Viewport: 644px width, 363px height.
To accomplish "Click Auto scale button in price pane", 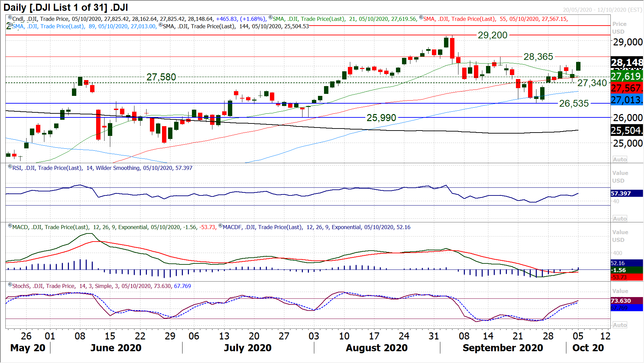I will (x=620, y=159).
